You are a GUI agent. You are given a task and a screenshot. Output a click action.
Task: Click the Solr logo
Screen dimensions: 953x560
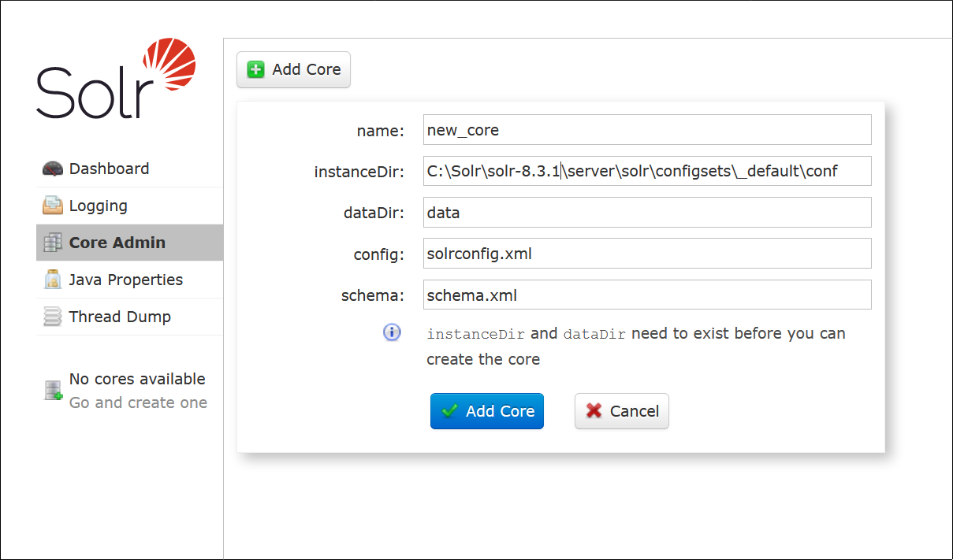(x=115, y=79)
